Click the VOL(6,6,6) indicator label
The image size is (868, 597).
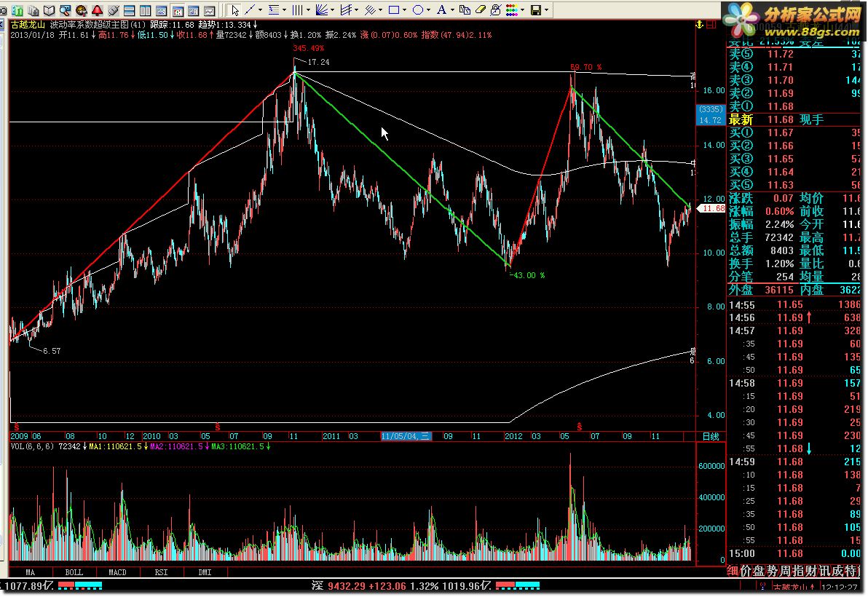click(x=32, y=446)
